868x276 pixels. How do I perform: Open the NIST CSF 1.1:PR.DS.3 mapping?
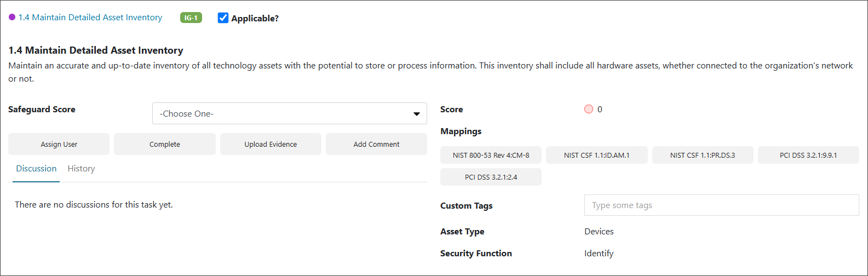[703, 155]
